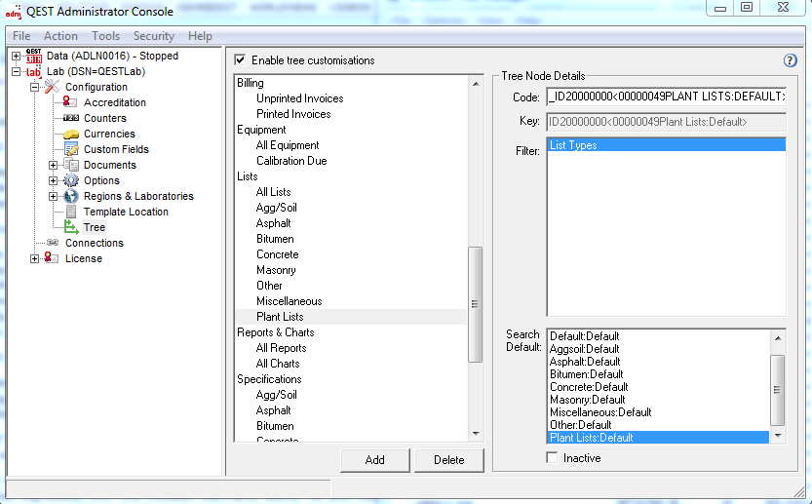The height and width of the screenshot is (504, 812).
Task: Select the Tree configuration icon
Action: 70,227
